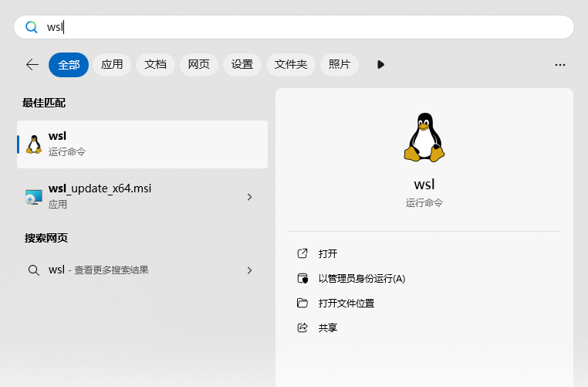Choose 共享 in preview pane
The image size is (588, 387).
(x=328, y=328)
